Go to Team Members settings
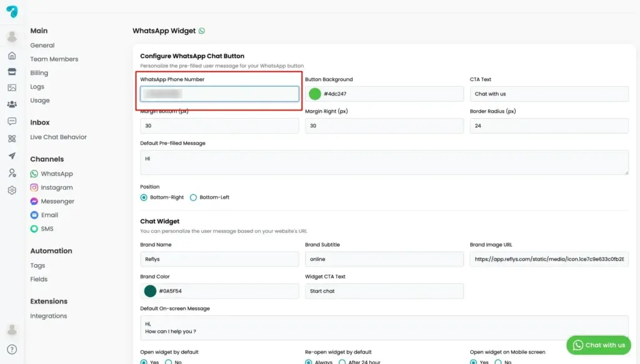This screenshot has height=364, width=640. click(x=54, y=59)
